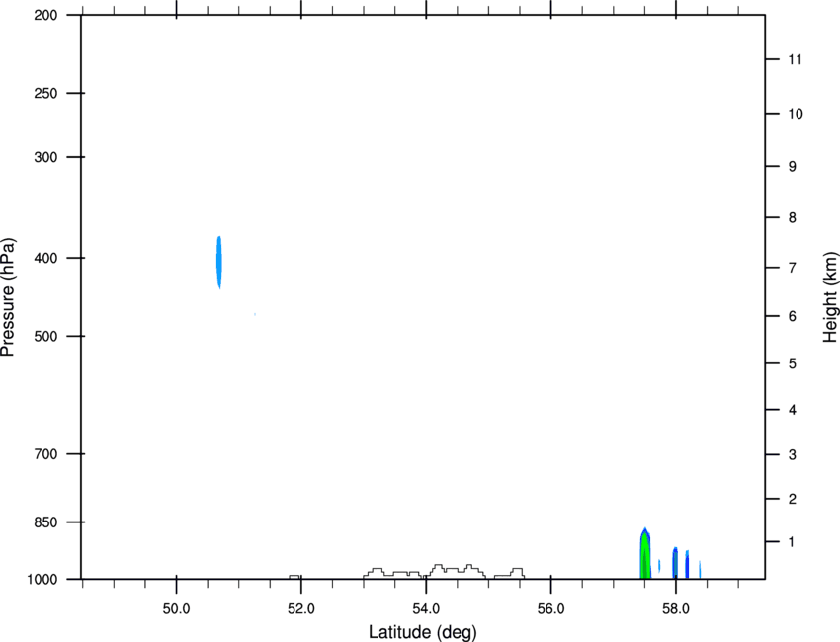The width and height of the screenshot is (840, 642).
Task: Click the 50.0 latitude tick label
Action: [176, 609]
